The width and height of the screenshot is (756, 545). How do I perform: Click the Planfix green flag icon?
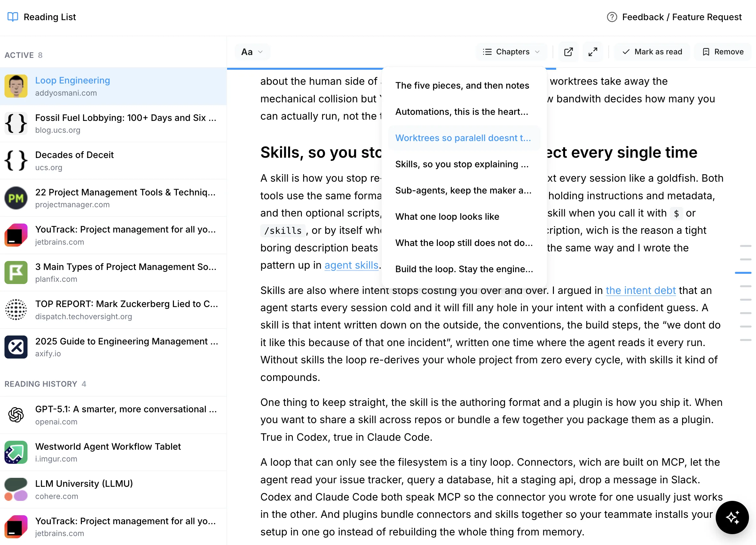tap(16, 273)
